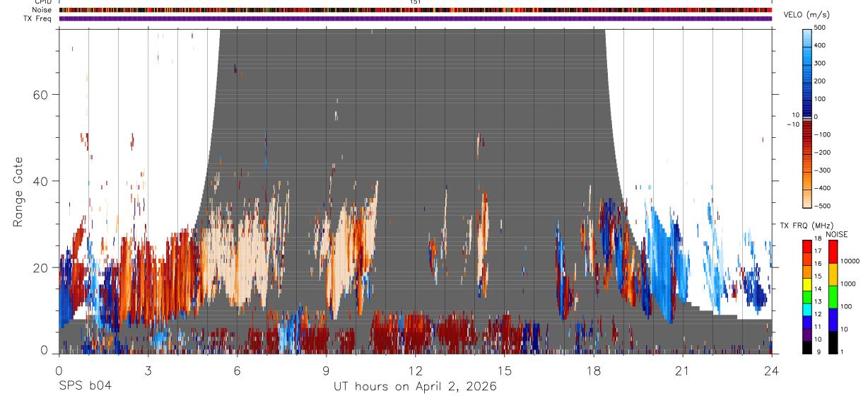Click the x-axis tick label '21'
Screen dimensions: 868x401
(x=682, y=371)
